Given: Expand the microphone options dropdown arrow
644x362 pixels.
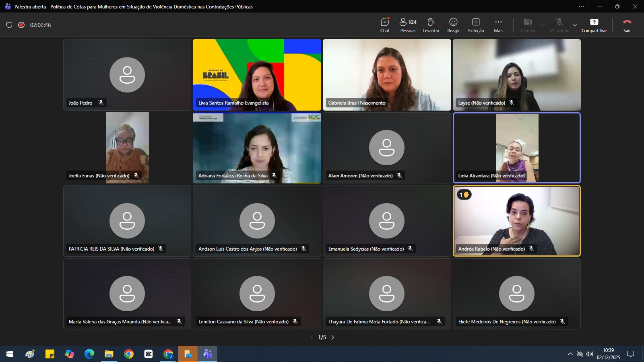Looking at the screenshot, I should coord(574,25).
